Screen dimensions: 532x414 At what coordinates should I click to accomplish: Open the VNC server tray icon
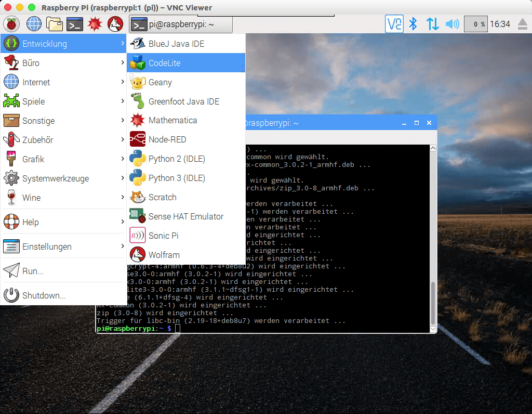394,24
